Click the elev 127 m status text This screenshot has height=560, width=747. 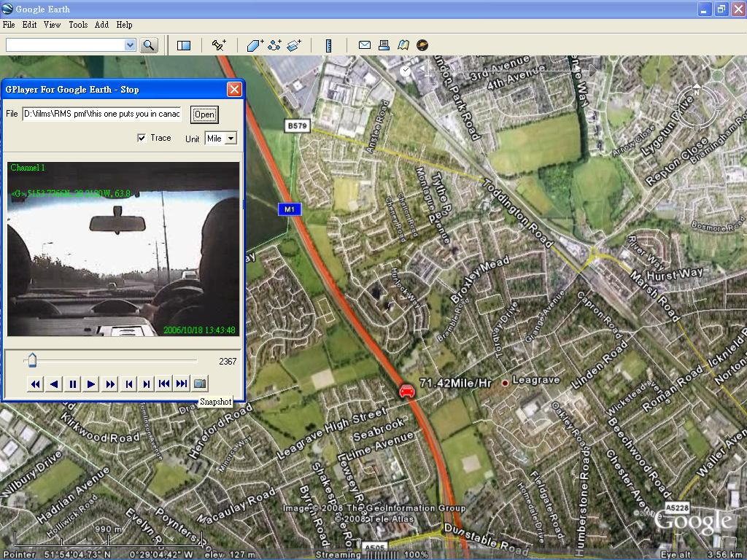point(230,555)
